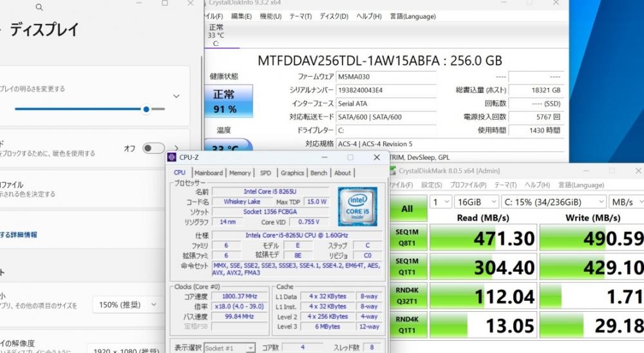The image size is (644, 353).
Task: Open ヘルプ(H) menu in CrystalDiskInfo
Action: point(369,17)
